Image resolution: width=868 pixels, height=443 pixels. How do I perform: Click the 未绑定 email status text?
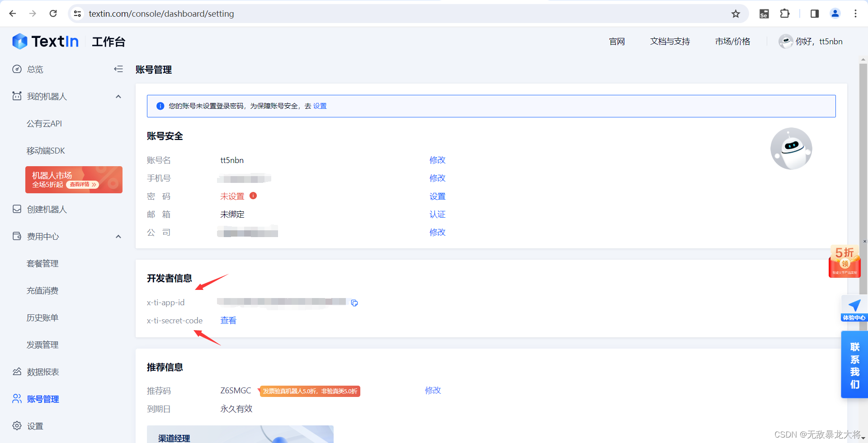pyautogui.click(x=232, y=214)
